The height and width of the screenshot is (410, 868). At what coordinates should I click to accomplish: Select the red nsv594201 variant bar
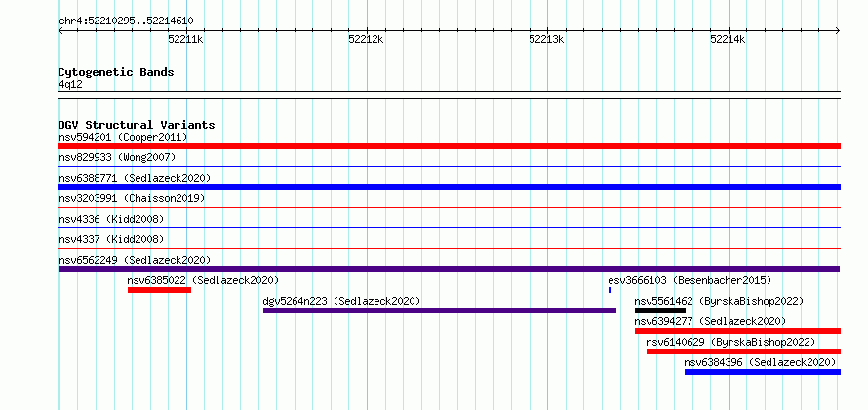point(449,146)
